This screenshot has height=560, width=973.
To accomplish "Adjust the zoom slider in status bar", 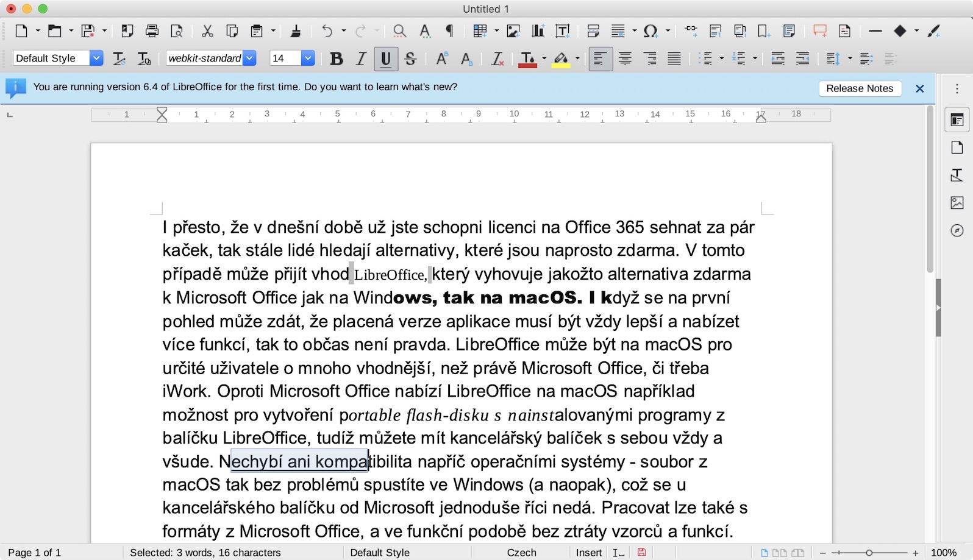I will 869,553.
